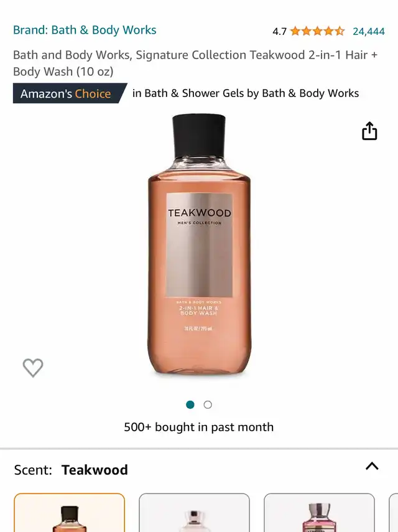The image size is (398, 532).
Task: Tap the Amazon's Choice badge
Action: (70, 93)
